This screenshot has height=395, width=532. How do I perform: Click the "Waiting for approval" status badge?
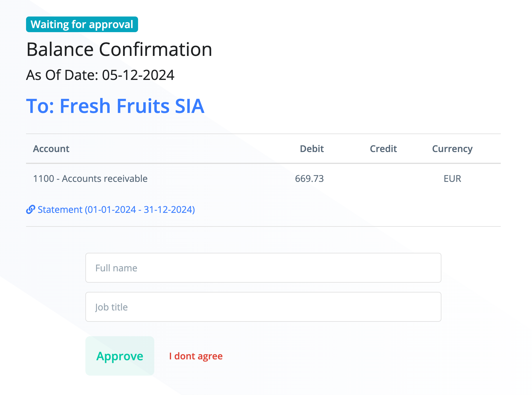82,24
